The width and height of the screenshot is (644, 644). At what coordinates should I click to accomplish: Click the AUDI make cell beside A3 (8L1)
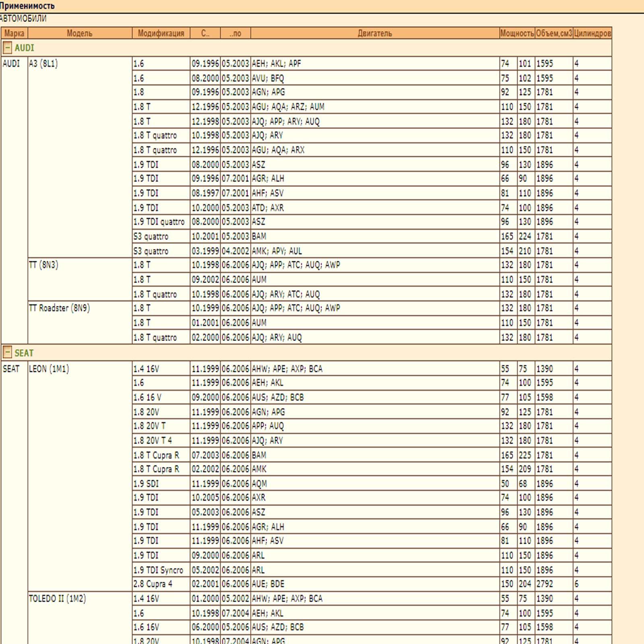(14, 200)
